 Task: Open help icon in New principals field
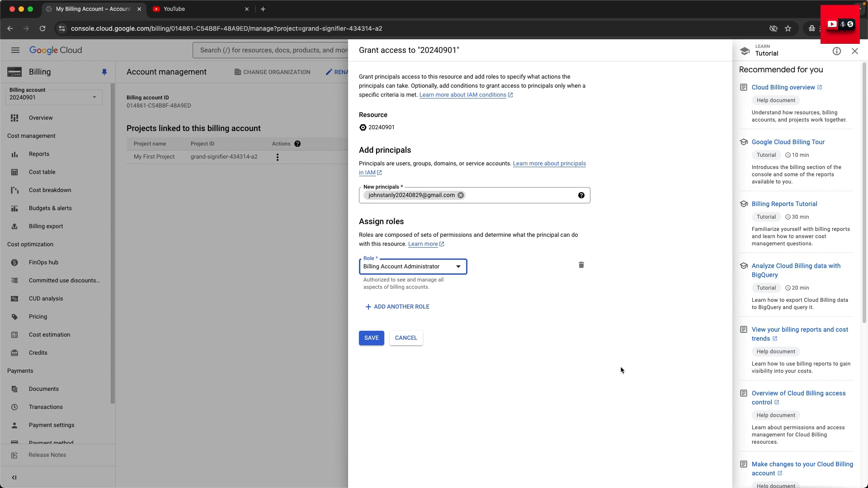[581, 195]
